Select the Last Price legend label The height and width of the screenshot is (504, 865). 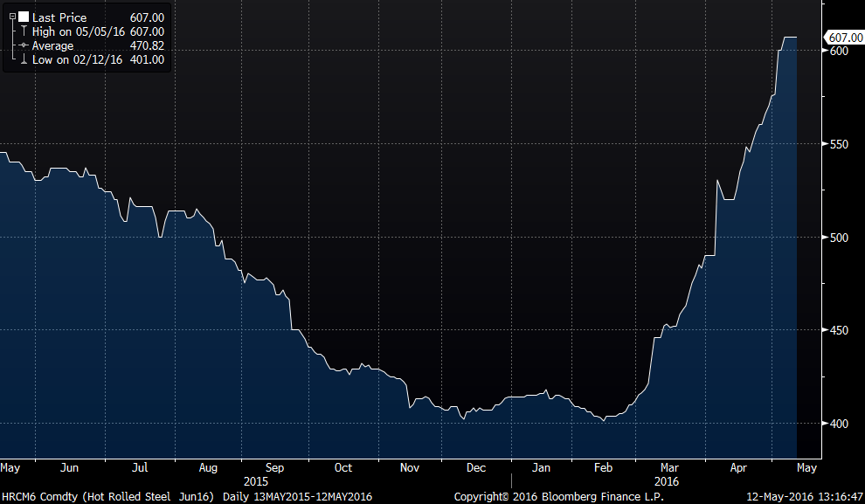(x=59, y=17)
